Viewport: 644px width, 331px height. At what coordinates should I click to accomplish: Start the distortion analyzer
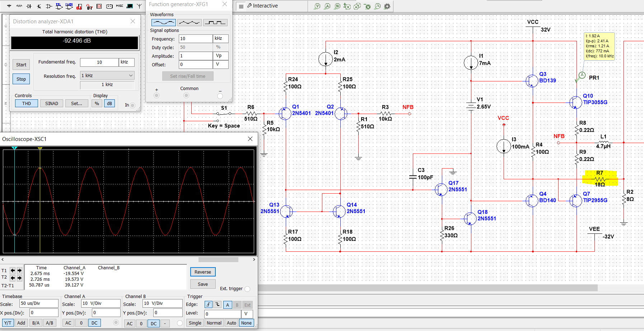(x=21, y=65)
